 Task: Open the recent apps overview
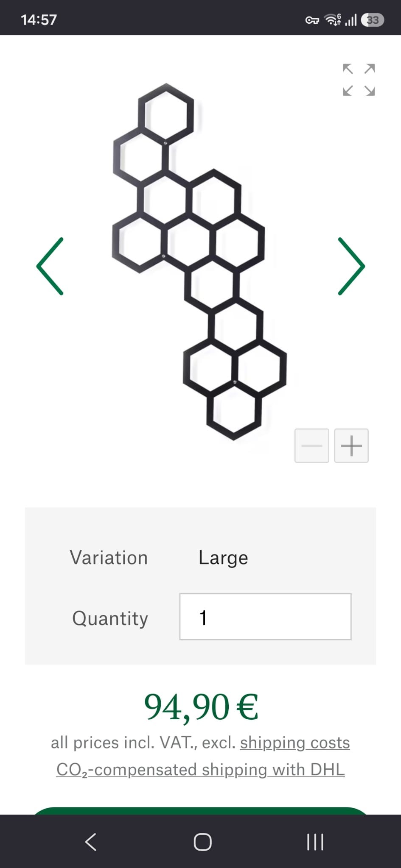[315, 842]
